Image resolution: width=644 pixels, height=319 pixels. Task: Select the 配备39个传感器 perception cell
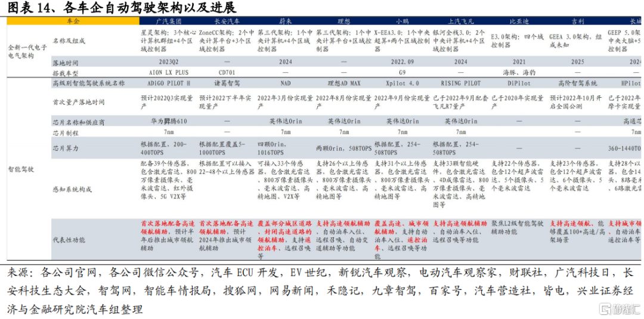click(168, 179)
